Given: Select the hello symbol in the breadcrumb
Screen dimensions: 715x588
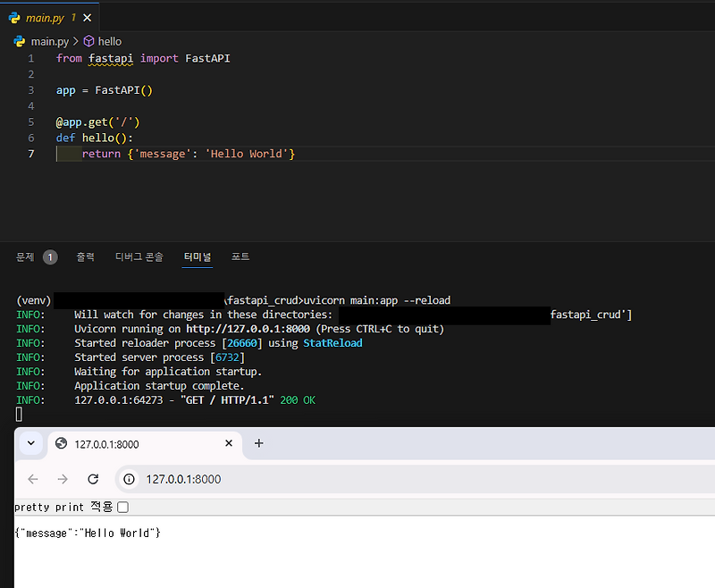Looking at the screenshot, I should [109, 41].
